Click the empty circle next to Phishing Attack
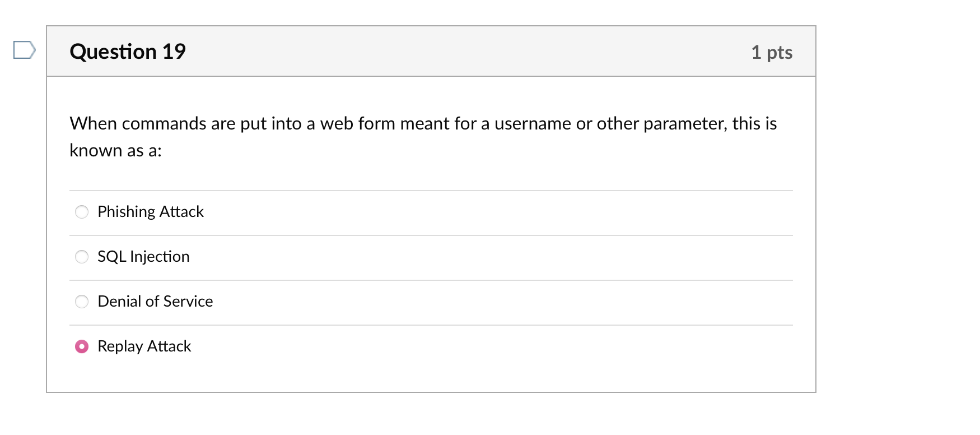Viewport: 980px width, 435px height. (82, 212)
